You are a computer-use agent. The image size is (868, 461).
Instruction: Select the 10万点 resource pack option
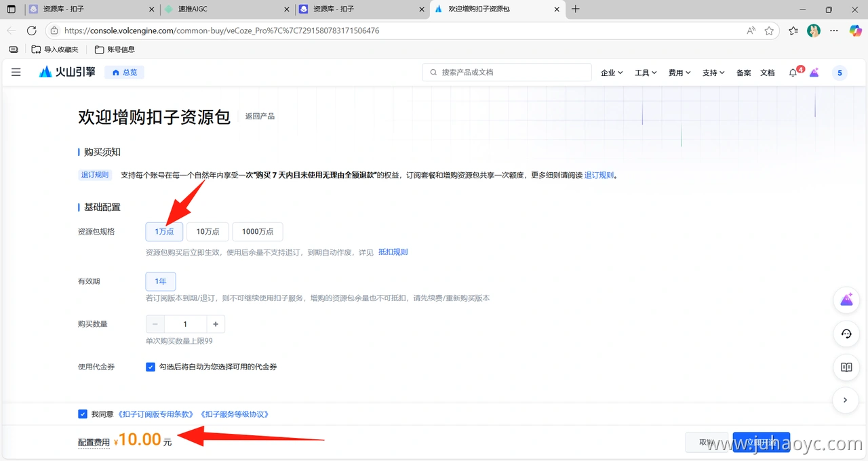tap(208, 232)
